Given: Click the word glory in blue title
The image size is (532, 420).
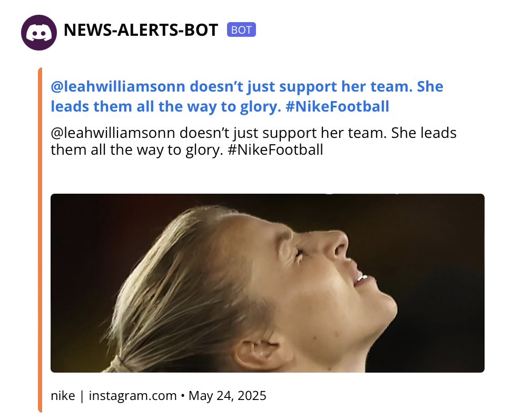Looking at the screenshot, I should click(261, 107).
